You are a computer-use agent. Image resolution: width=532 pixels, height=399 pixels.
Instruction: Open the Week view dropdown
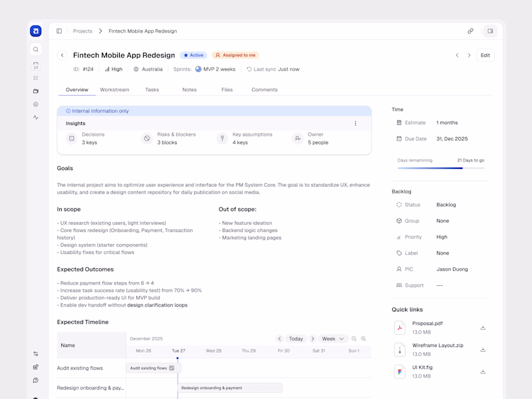333,339
